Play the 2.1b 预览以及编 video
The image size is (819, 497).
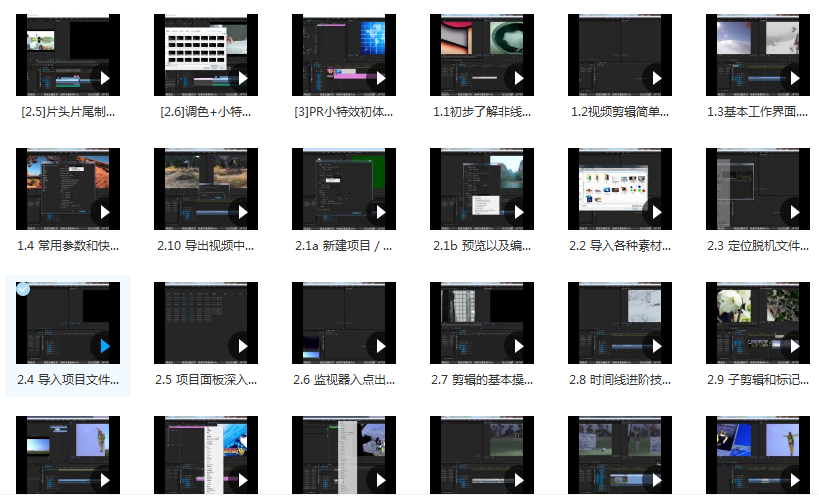[518, 212]
